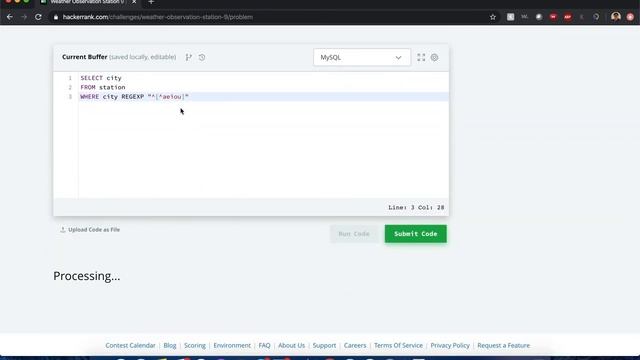Viewport: 640px width, 360px height.
Task: Open the user profile avatar in Chrome
Action: tap(616, 16)
